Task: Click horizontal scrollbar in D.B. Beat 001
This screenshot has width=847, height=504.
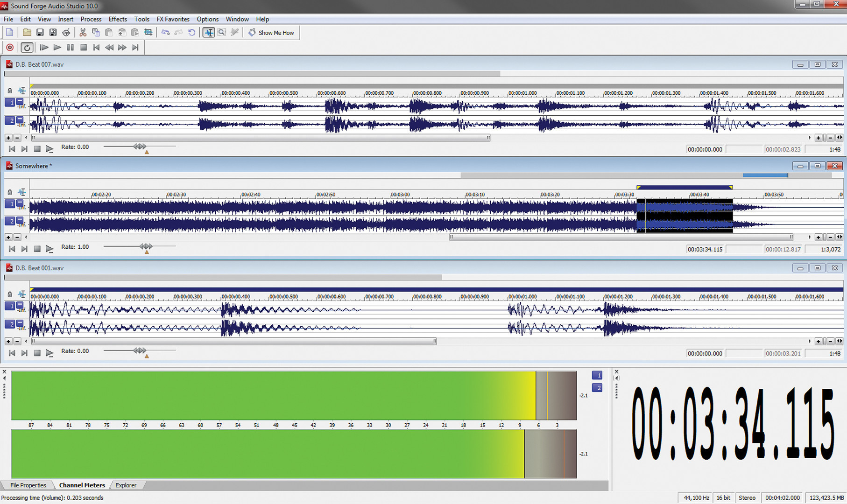Action: 234,342
